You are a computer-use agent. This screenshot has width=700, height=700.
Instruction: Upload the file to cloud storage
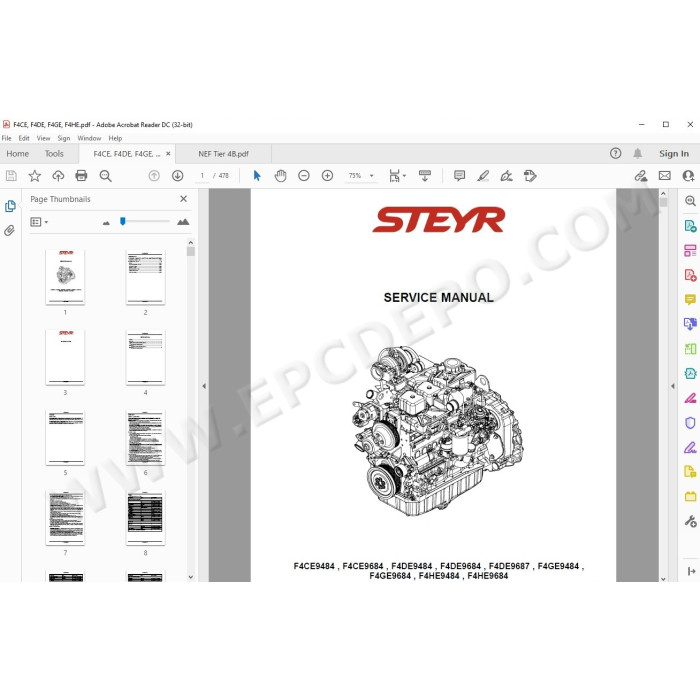pyautogui.click(x=58, y=176)
